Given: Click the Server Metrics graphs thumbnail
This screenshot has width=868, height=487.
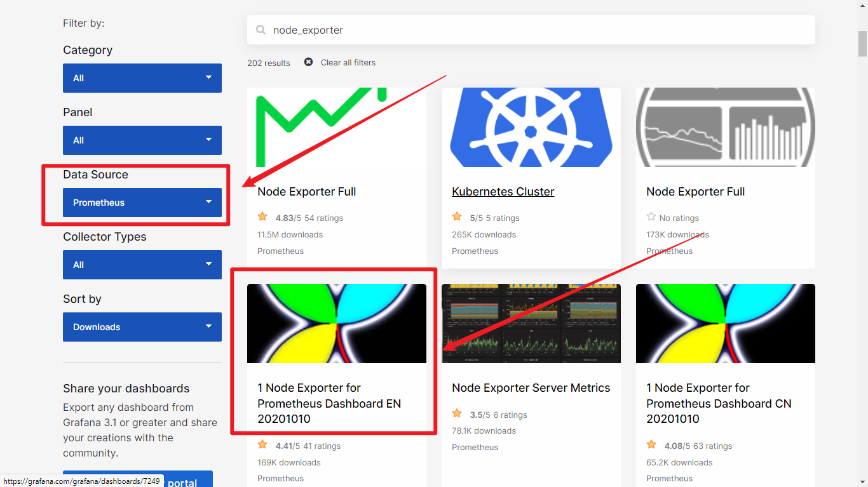Looking at the screenshot, I should click(x=531, y=323).
